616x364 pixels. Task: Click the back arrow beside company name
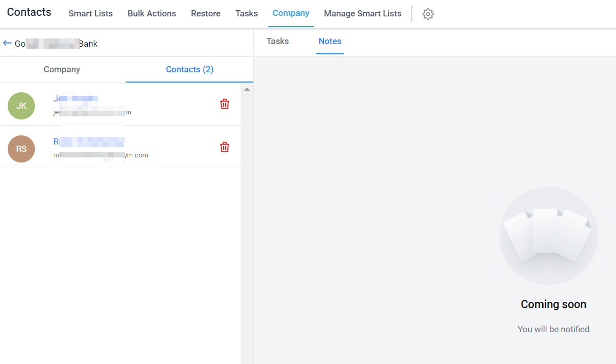pyautogui.click(x=7, y=44)
